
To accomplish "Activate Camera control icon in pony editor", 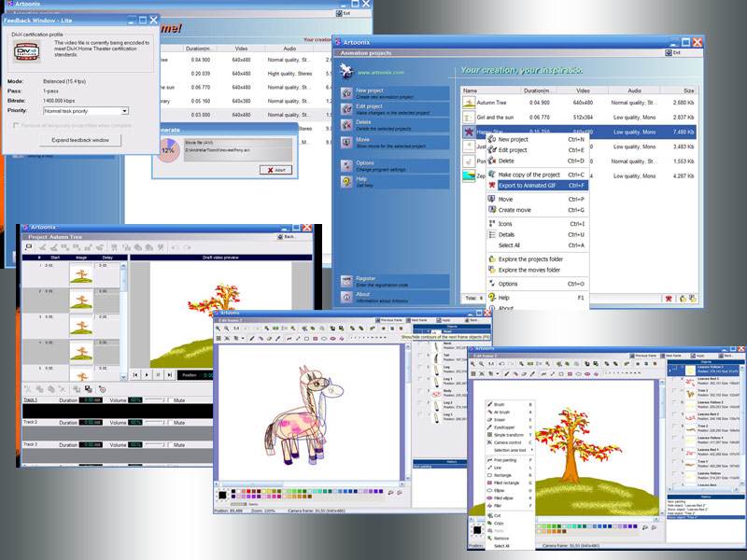I will pos(226,338).
